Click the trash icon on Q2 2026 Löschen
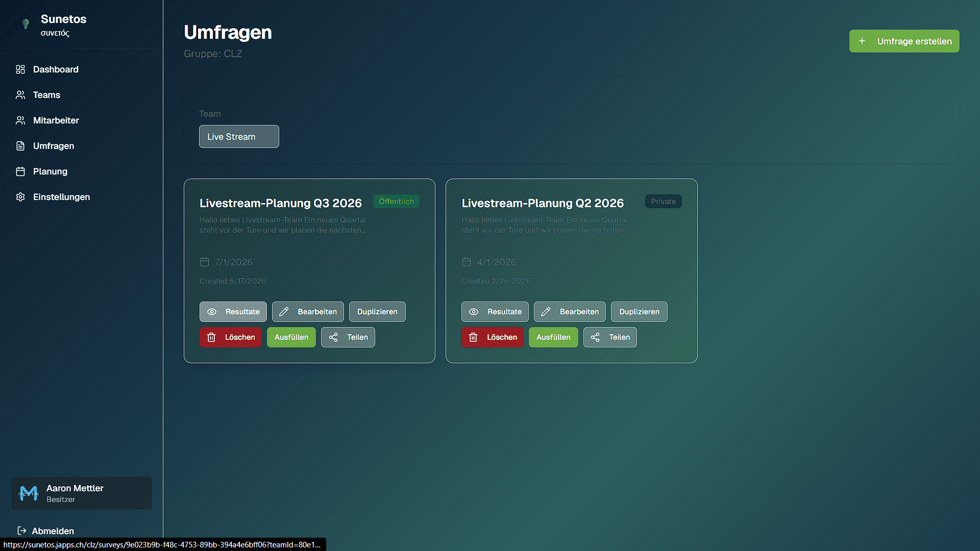The image size is (980, 551). coord(473,337)
